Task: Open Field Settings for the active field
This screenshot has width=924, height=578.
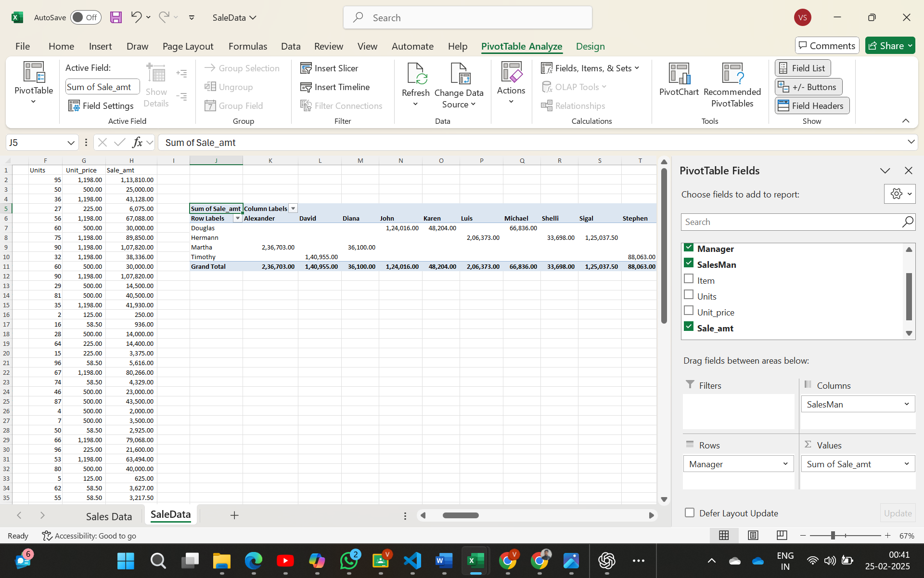Action: point(101,105)
